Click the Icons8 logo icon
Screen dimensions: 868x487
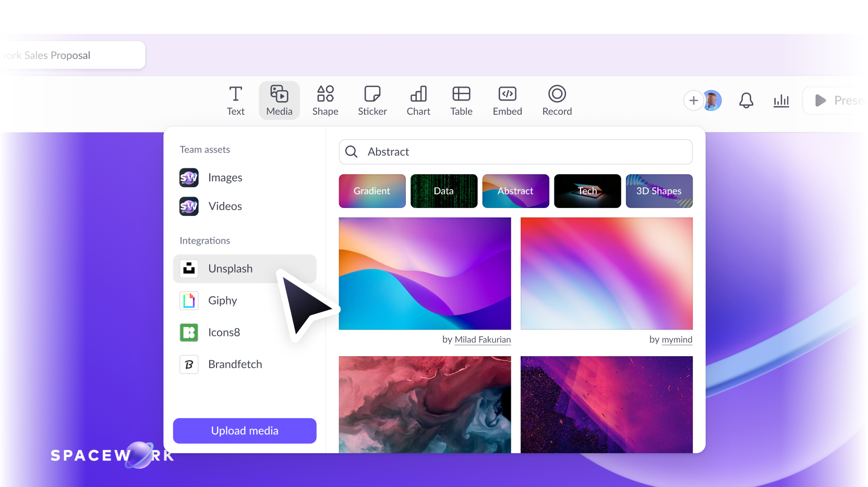(189, 333)
